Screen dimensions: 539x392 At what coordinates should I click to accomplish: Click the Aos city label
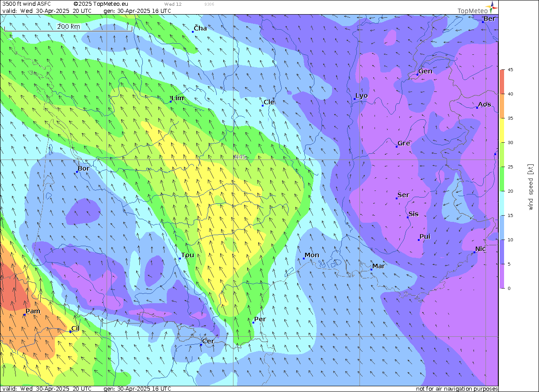(x=484, y=104)
